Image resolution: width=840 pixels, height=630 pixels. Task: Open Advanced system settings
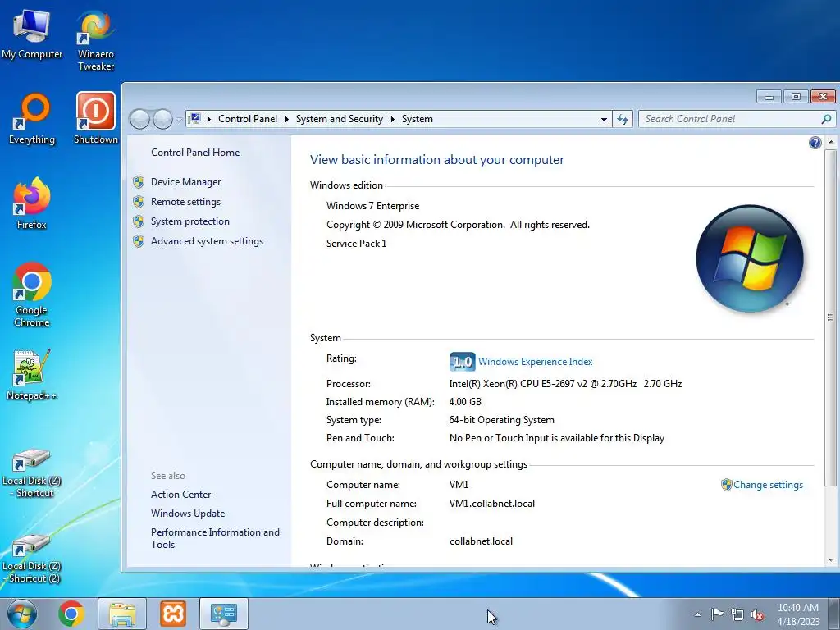pos(207,241)
